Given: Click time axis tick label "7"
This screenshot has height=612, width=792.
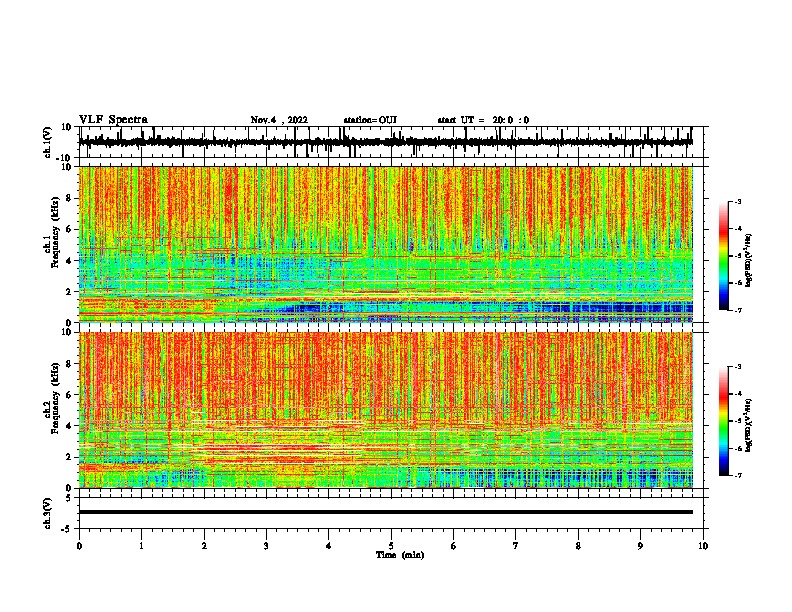Looking at the screenshot, I should [x=516, y=546].
